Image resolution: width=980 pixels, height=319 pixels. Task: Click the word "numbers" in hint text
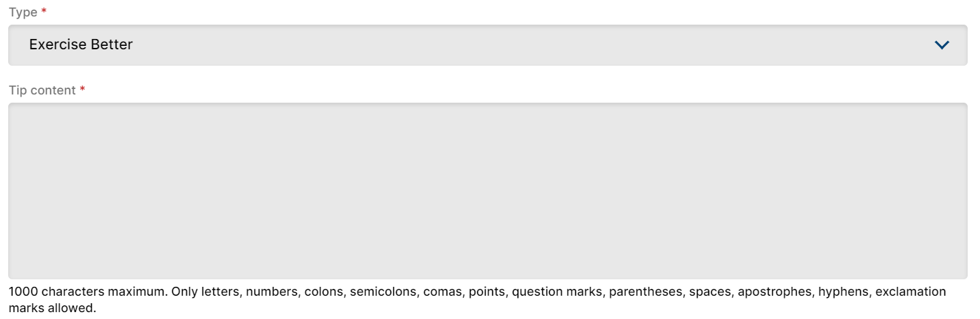(272, 292)
